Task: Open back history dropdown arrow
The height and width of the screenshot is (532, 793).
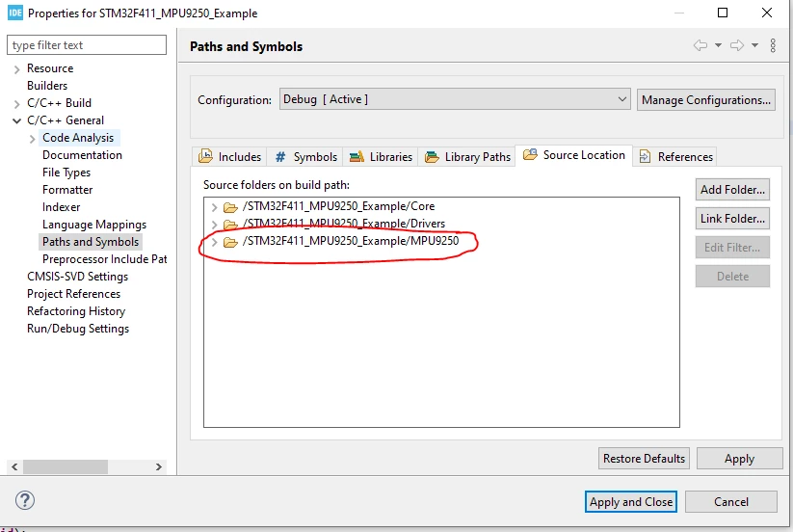Action: coord(718,45)
